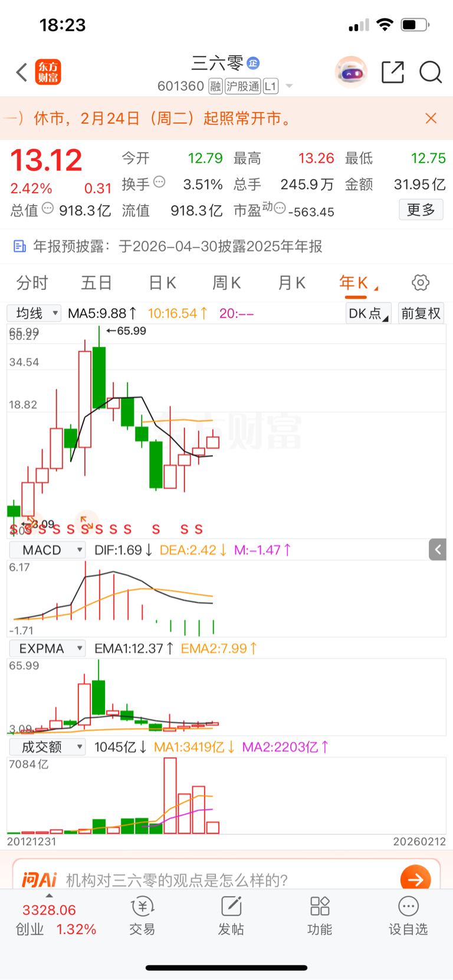Tap the orange send arrow in 问AI

coord(415,879)
